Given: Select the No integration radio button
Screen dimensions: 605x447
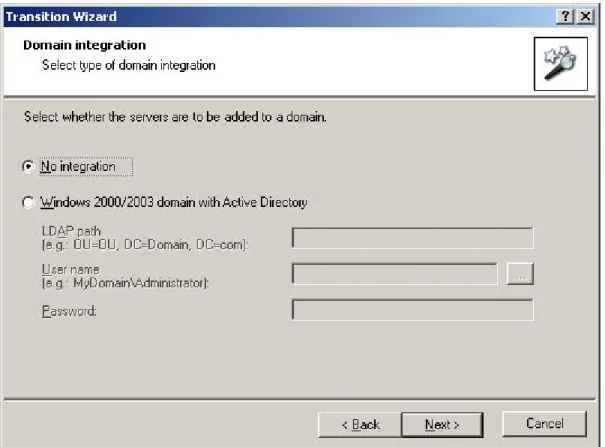Looking at the screenshot, I should (x=28, y=167).
